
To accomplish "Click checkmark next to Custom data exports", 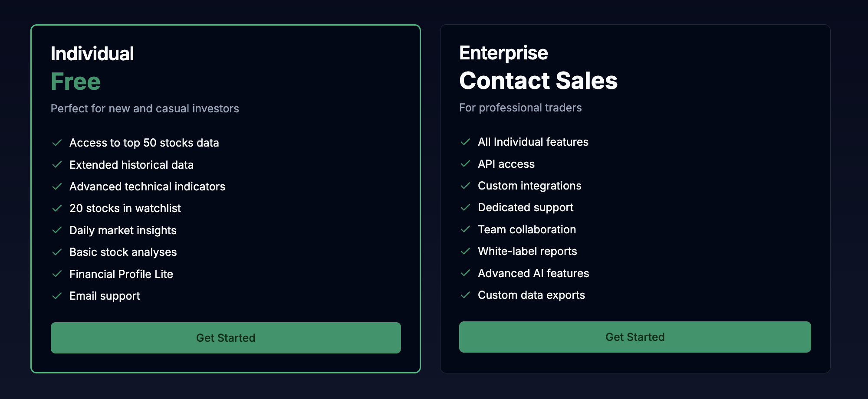I will tap(465, 295).
